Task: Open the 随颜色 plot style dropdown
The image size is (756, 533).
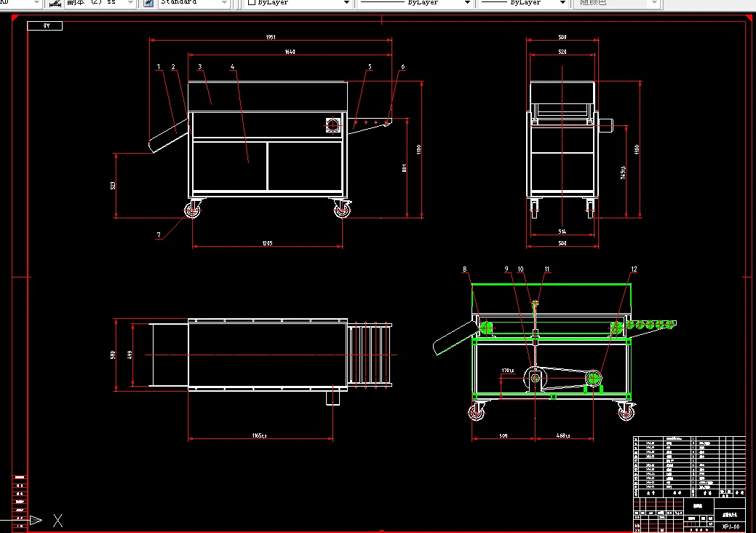Action: [x=617, y=3]
